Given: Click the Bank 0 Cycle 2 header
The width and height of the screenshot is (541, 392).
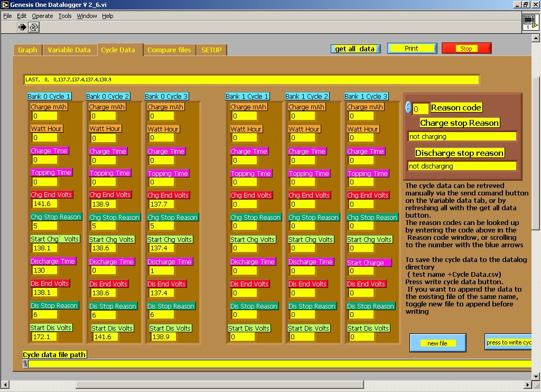Looking at the screenshot, I should coord(108,97).
